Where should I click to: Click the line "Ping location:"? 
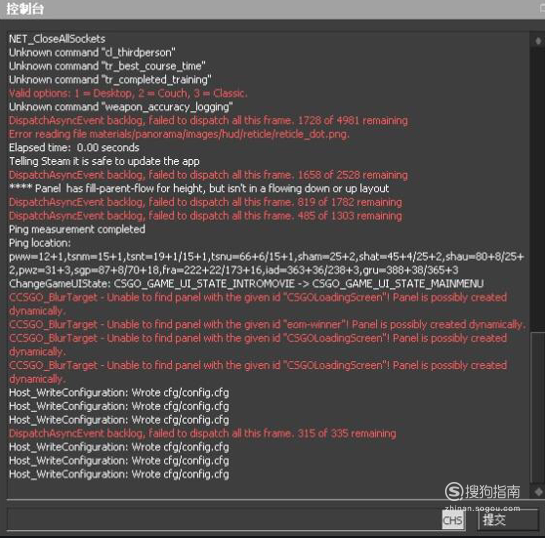(x=40, y=243)
